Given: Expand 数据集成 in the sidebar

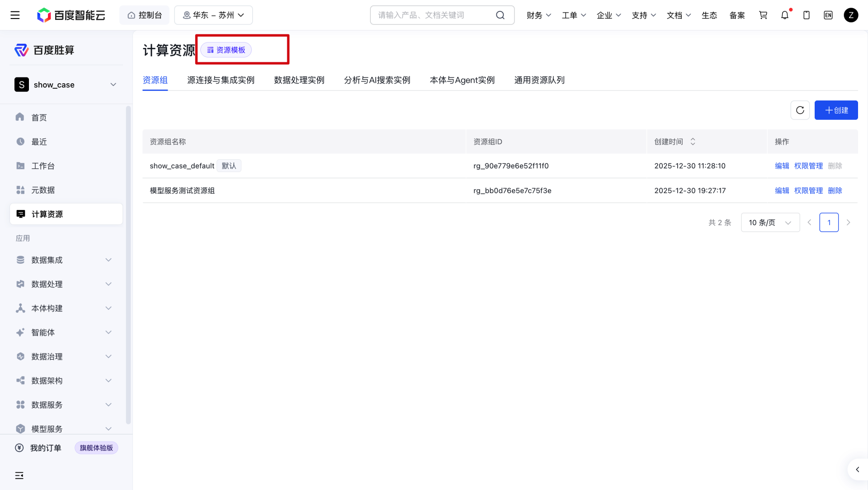Looking at the screenshot, I should (x=66, y=260).
